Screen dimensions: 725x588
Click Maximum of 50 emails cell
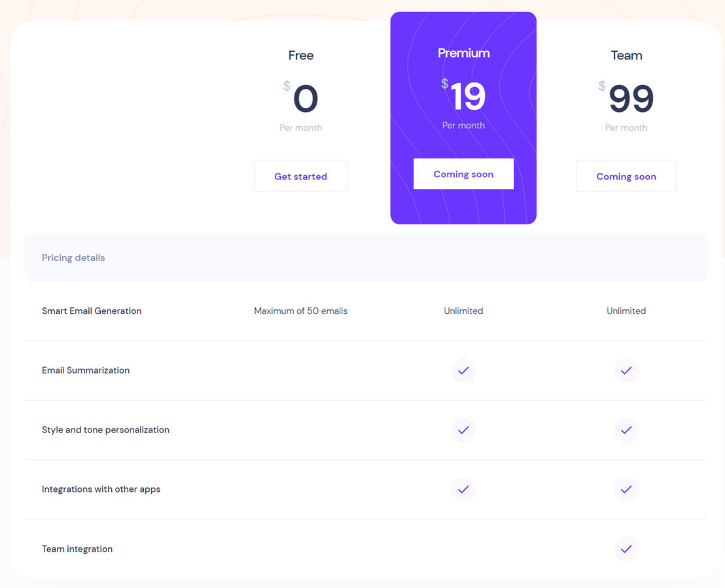click(300, 311)
